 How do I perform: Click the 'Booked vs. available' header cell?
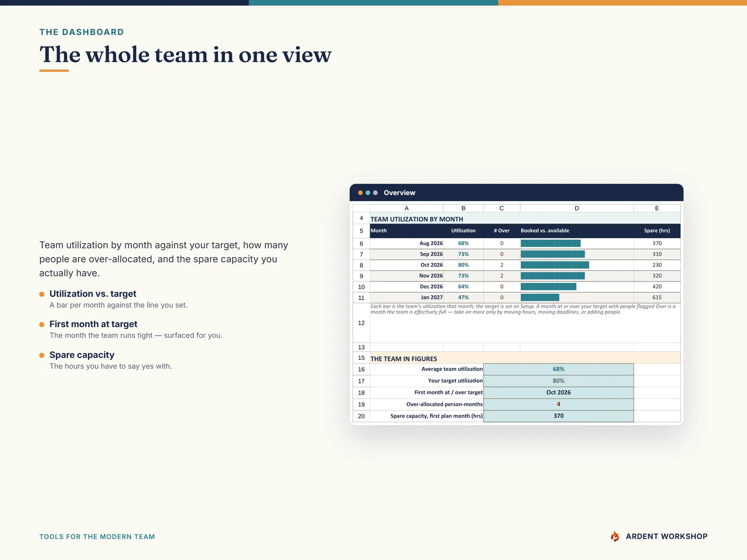[577, 231]
